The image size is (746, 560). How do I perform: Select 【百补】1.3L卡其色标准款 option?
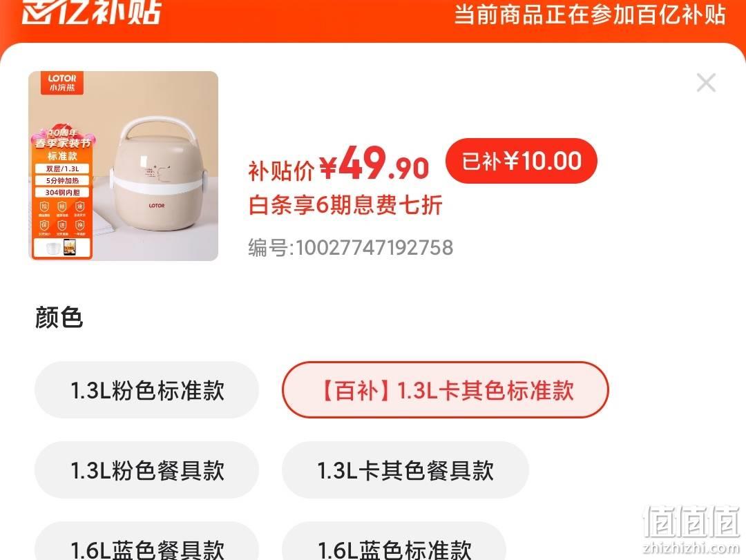(x=446, y=390)
